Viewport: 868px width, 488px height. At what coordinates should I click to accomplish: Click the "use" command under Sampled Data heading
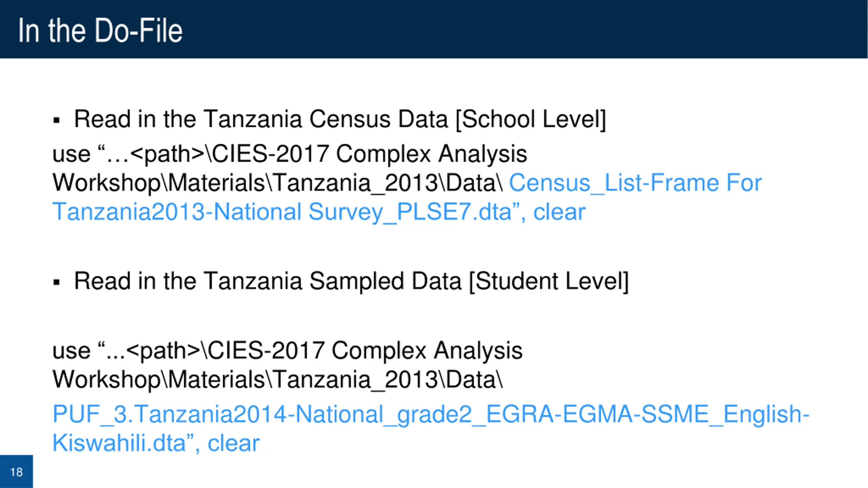coord(71,351)
